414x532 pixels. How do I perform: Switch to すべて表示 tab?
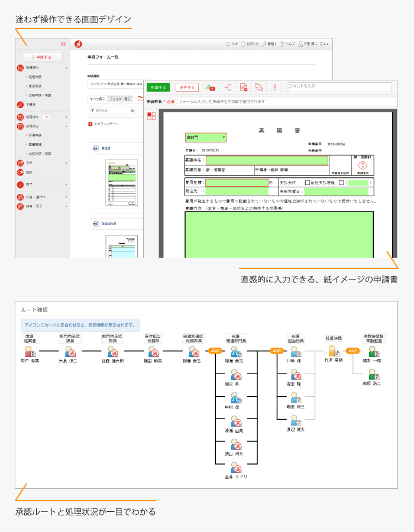97,99
